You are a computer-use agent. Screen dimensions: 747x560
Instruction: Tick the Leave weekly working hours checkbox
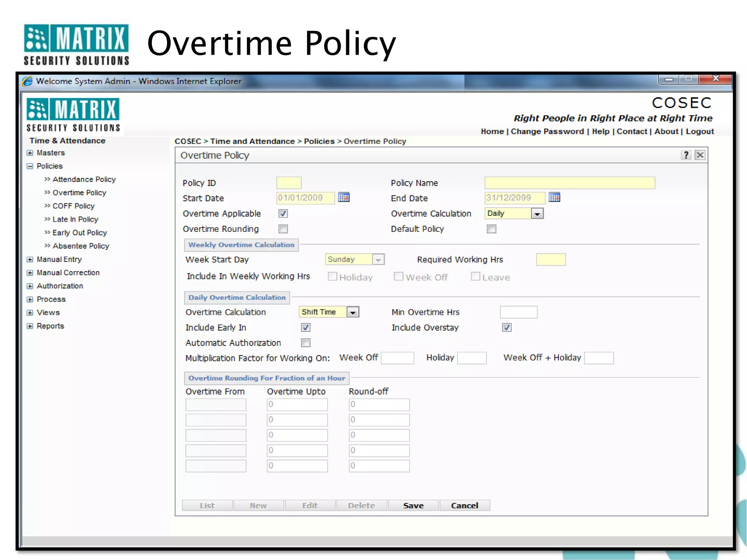pyautogui.click(x=475, y=276)
